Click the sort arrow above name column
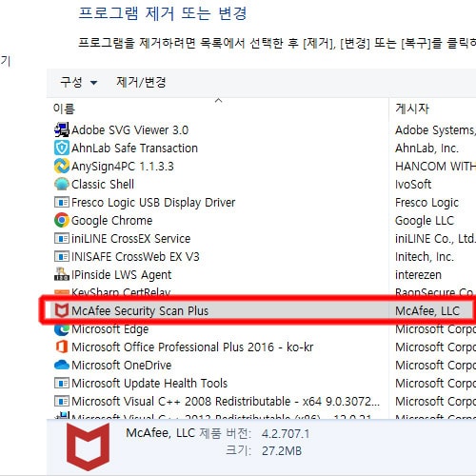This screenshot has height=476, width=476. click(218, 101)
